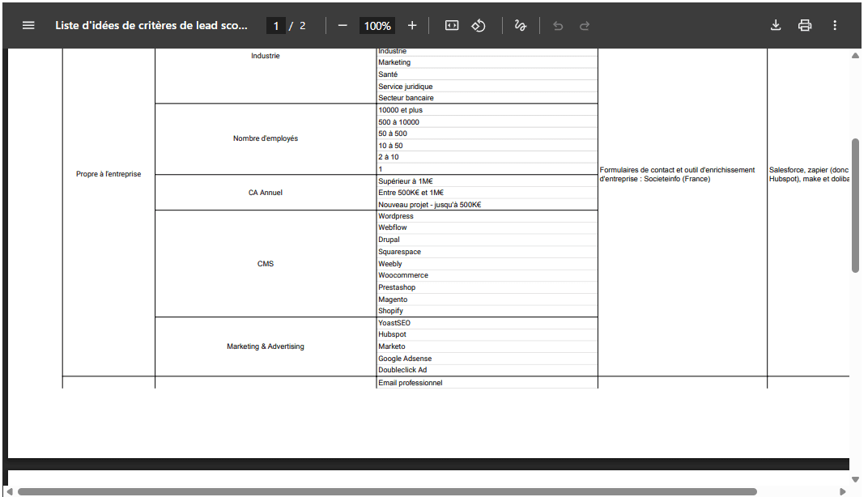Viewport: 868px width, 497px height.
Task: Click the "Squarespace" row
Action: tap(487, 252)
